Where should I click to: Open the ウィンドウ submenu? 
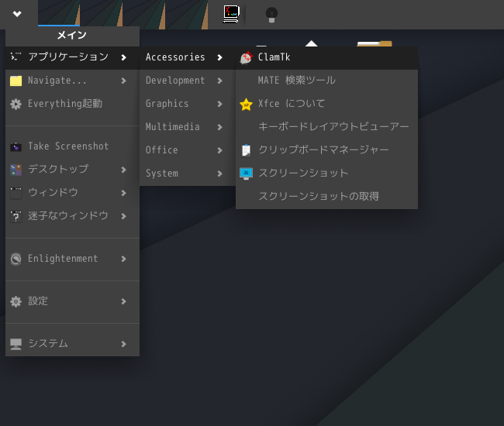72,193
